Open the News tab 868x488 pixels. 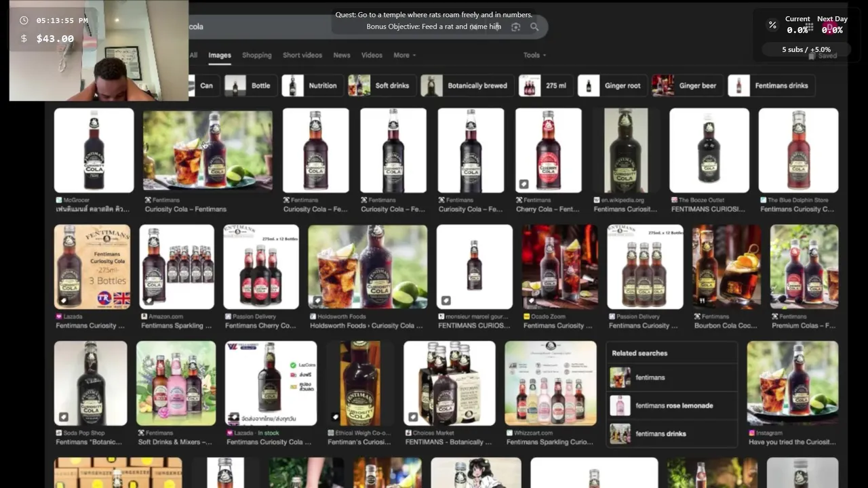pyautogui.click(x=342, y=55)
